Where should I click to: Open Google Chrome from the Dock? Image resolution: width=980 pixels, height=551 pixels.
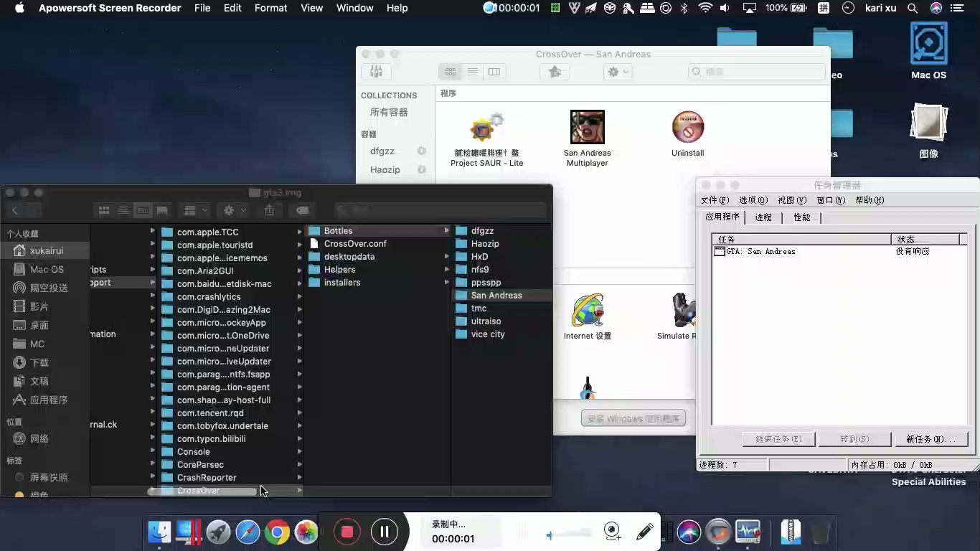pos(277,532)
